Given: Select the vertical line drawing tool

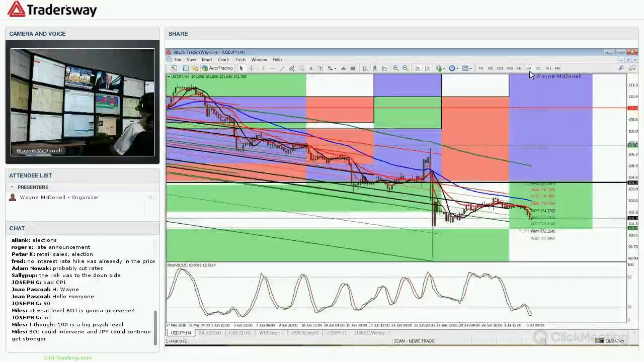Looking at the screenshot, I should pyautogui.click(x=263, y=68).
